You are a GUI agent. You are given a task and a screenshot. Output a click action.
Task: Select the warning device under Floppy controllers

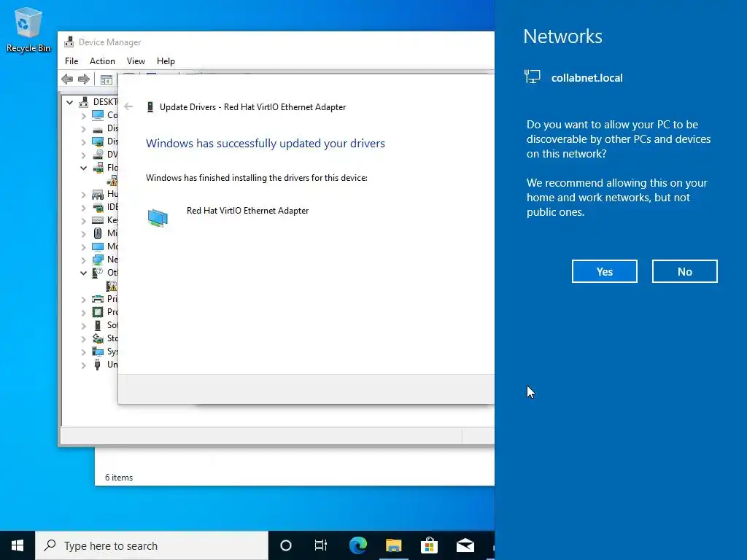coord(112,181)
